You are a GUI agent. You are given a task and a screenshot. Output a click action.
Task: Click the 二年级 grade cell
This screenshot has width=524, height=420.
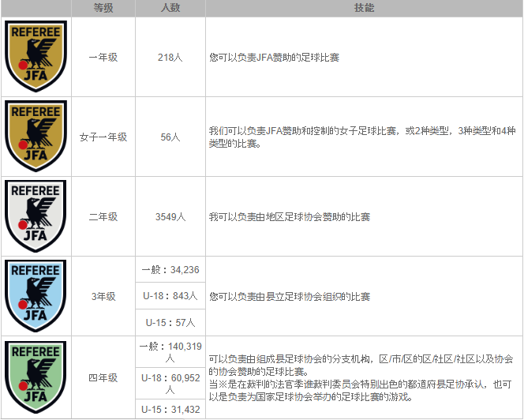(x=103, y=216)
